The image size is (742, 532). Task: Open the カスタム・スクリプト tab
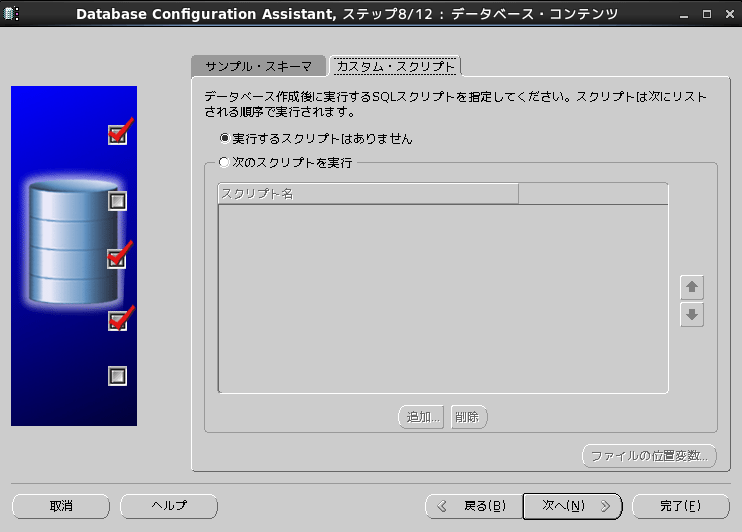[395, 66]
